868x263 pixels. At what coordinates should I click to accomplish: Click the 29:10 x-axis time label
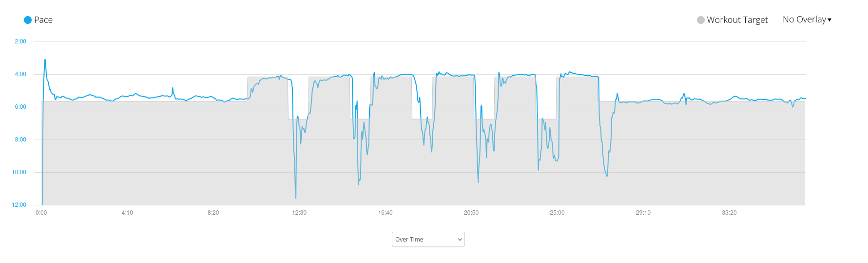click(643, 213)
